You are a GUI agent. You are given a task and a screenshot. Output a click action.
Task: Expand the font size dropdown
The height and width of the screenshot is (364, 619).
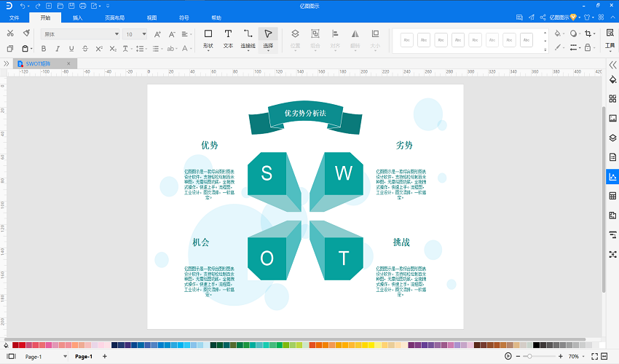point(144,34)
